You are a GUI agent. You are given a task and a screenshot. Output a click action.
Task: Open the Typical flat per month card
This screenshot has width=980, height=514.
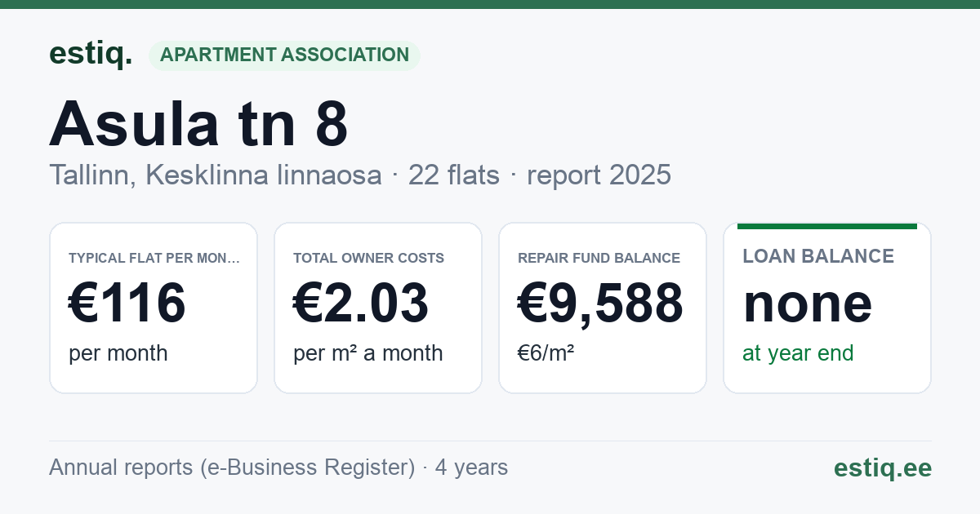coord(154,308)
